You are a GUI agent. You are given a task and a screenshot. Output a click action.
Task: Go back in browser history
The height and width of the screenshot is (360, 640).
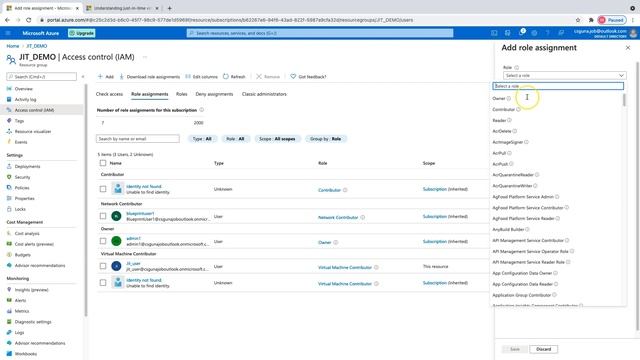(x=7, y=20)
